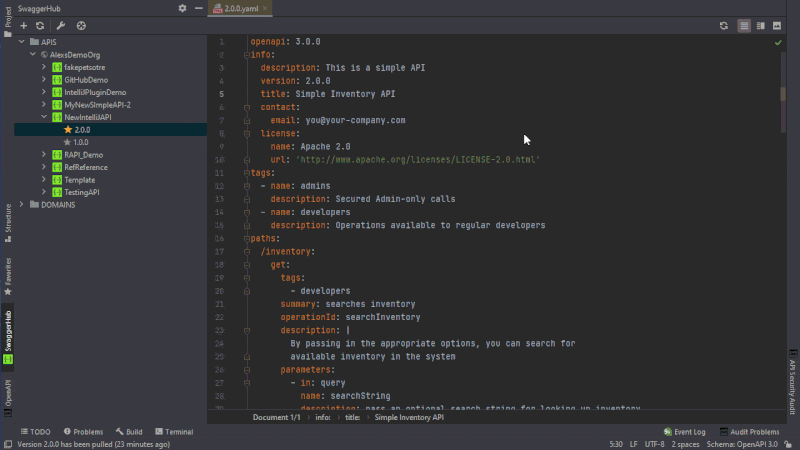Open the Audit Problems panel
The image size is (800, 450).
(x=749, y=432)
